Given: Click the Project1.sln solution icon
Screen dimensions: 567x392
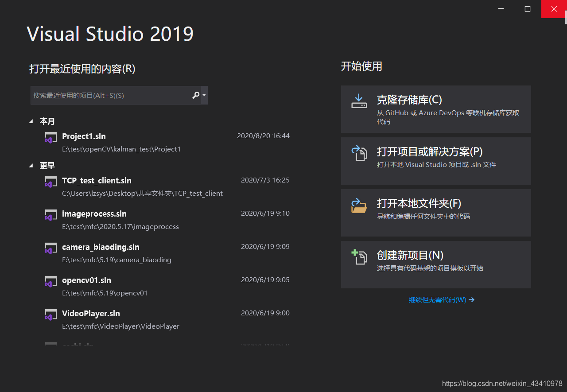Looking at the screenshot, I should point(50,138).
